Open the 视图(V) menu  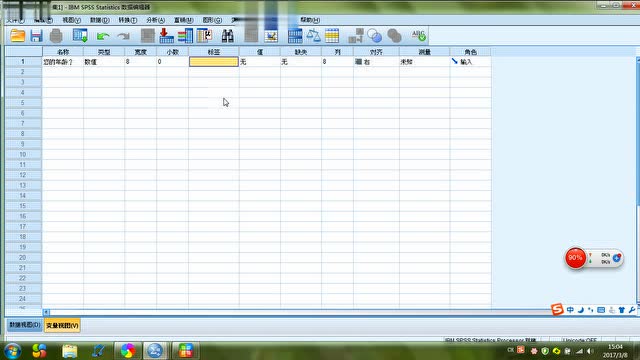[71, 20]
